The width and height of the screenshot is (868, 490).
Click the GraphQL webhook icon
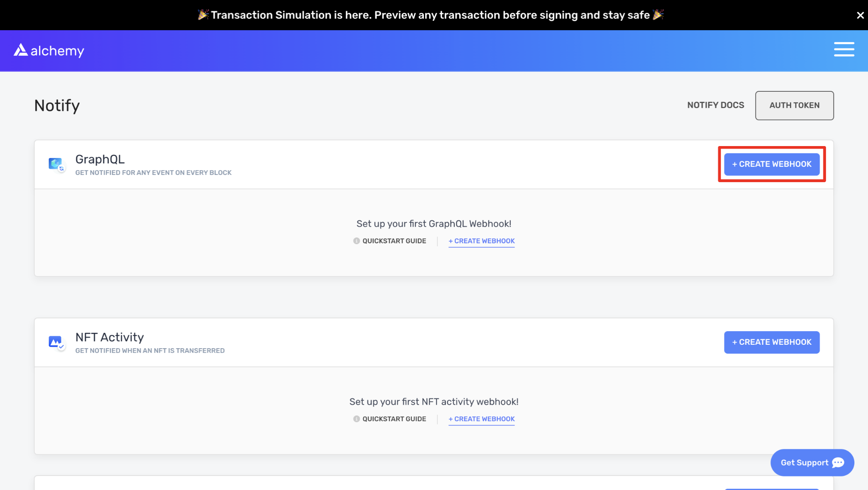tap(56, 164)
